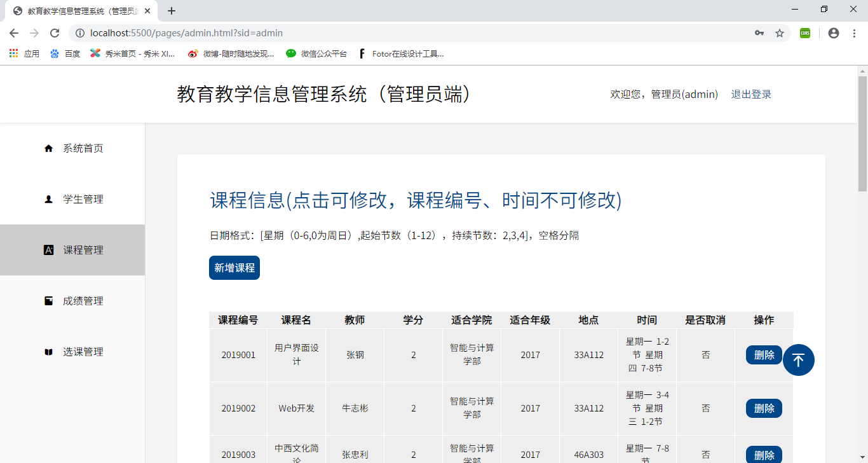This screenshot has width=868, height=463.
Task: Click course name cell Web开发
Action: [297, 408]
